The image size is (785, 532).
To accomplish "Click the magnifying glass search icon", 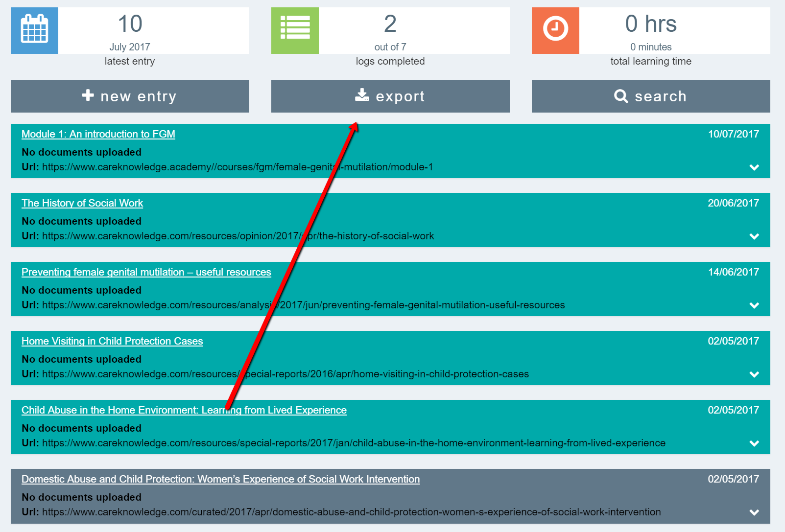I will (621, 96).
